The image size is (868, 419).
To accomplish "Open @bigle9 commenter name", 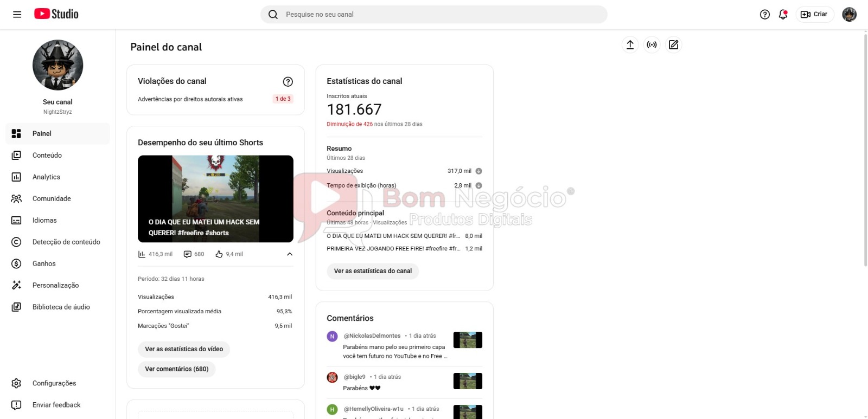I will (355, 377).
